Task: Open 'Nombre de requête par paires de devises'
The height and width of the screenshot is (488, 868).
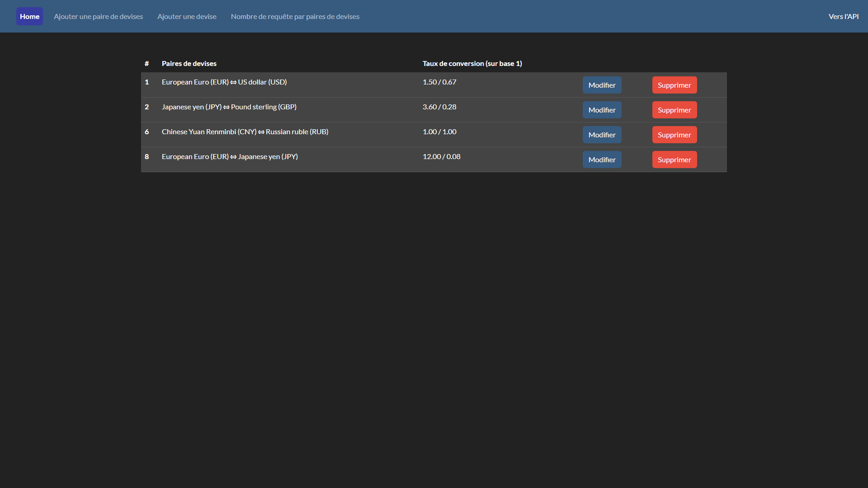Action: click(x=295, y=16)
